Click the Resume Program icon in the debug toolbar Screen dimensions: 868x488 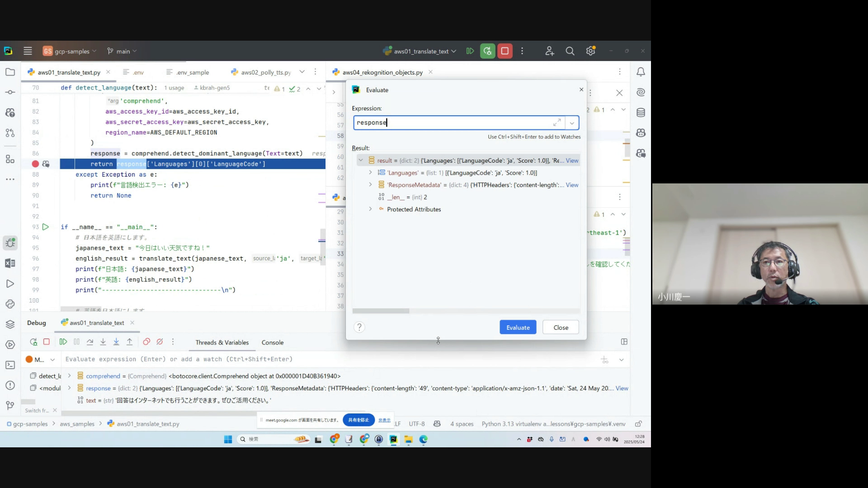pos(63,342)
